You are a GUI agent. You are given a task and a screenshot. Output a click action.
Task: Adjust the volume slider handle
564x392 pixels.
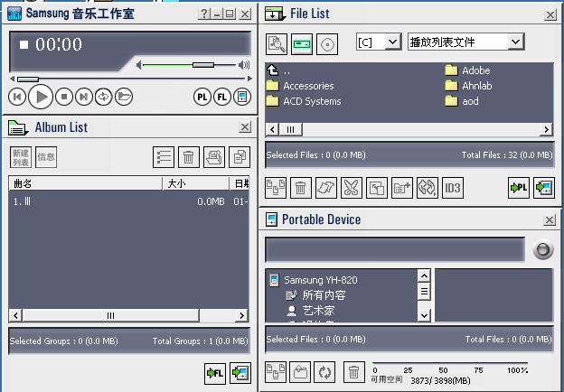click(203, 65)
